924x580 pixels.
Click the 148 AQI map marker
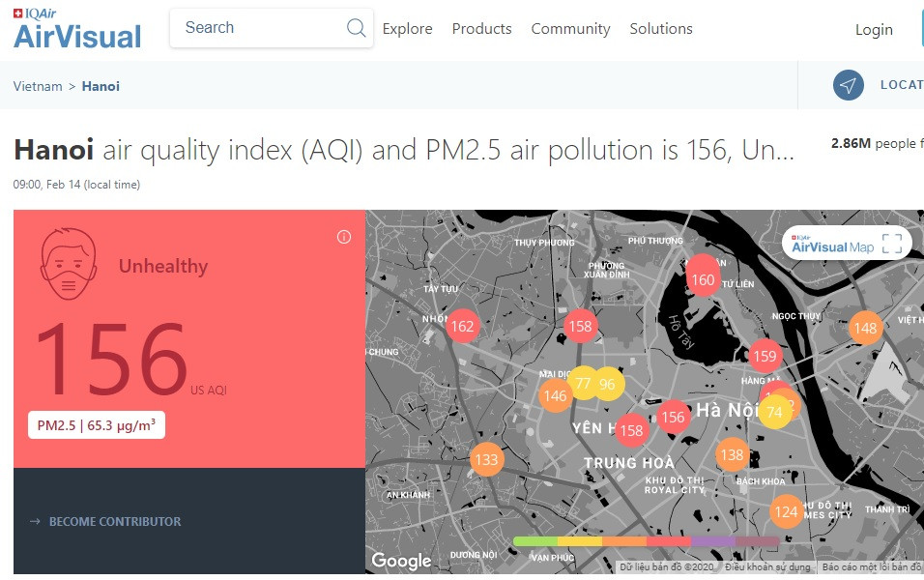coord(865,329)
